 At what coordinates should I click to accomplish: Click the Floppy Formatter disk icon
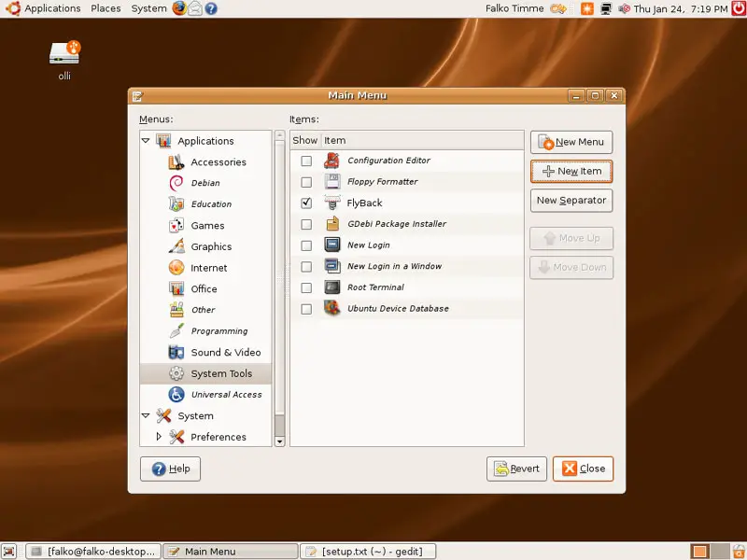331,181
